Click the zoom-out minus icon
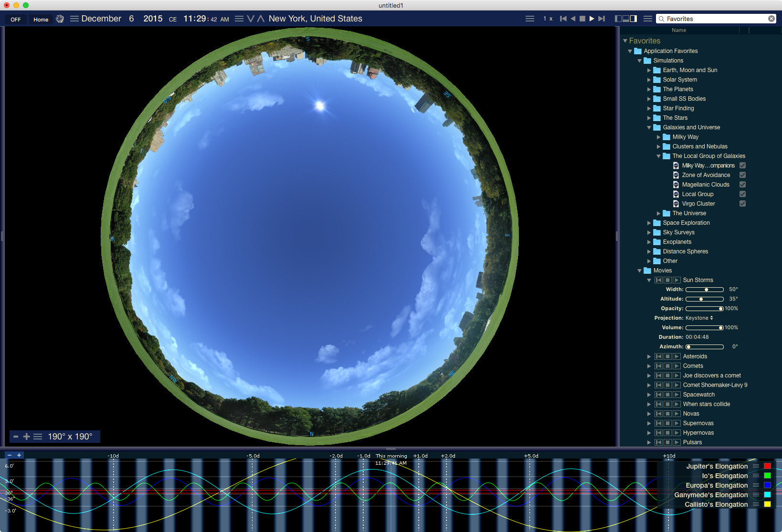The image size is (782, 532). click(x=16, y=437)
